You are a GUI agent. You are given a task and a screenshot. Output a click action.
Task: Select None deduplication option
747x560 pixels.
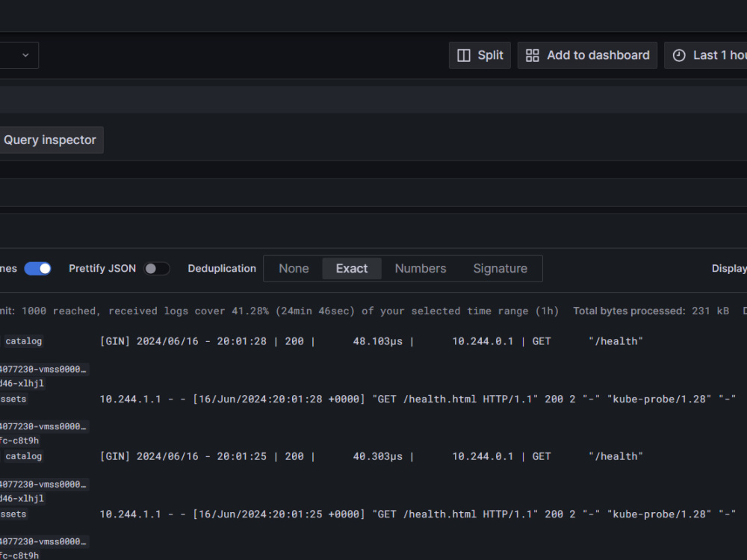294,269
